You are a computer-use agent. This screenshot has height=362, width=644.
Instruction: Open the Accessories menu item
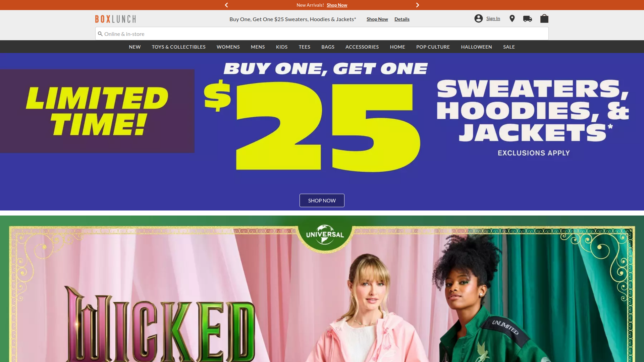click(x=362, y=47)
